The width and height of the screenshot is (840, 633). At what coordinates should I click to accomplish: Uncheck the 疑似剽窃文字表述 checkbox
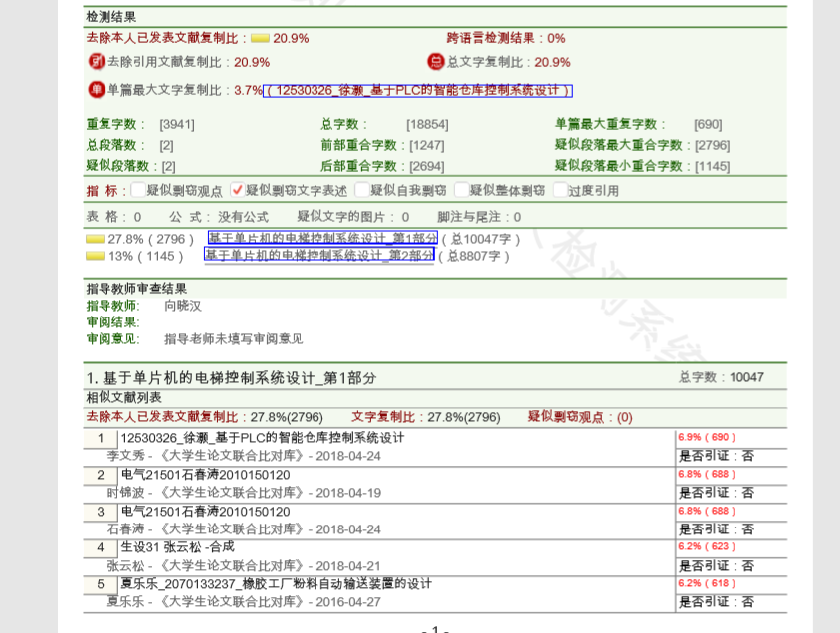click(x=237, y=189)
